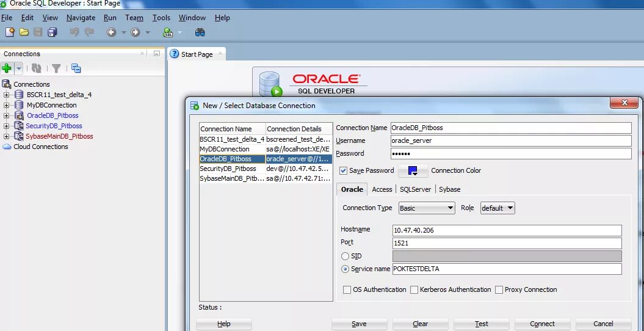Select MyDBConnection row in connection list
644x331 pixels.
pyautogui.click(x=266, y=149)
